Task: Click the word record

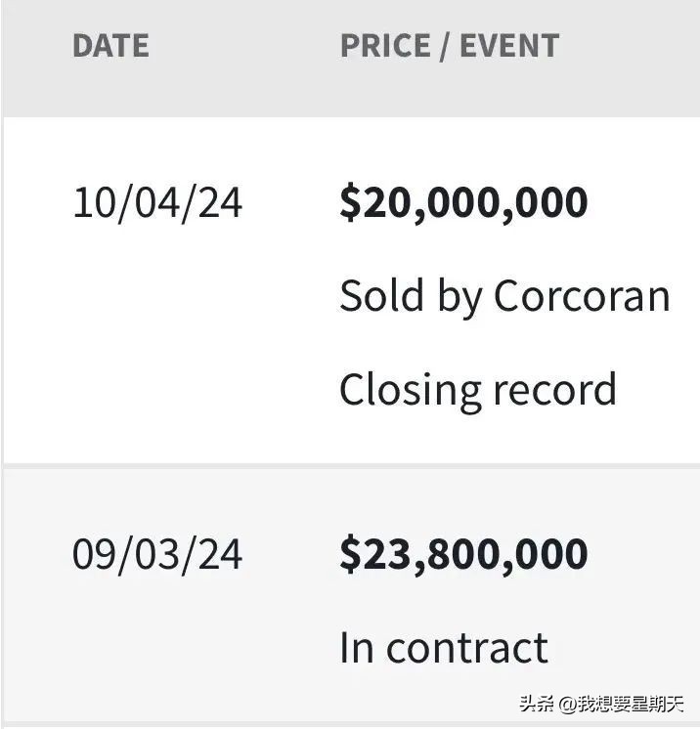Action: [553, 390]
